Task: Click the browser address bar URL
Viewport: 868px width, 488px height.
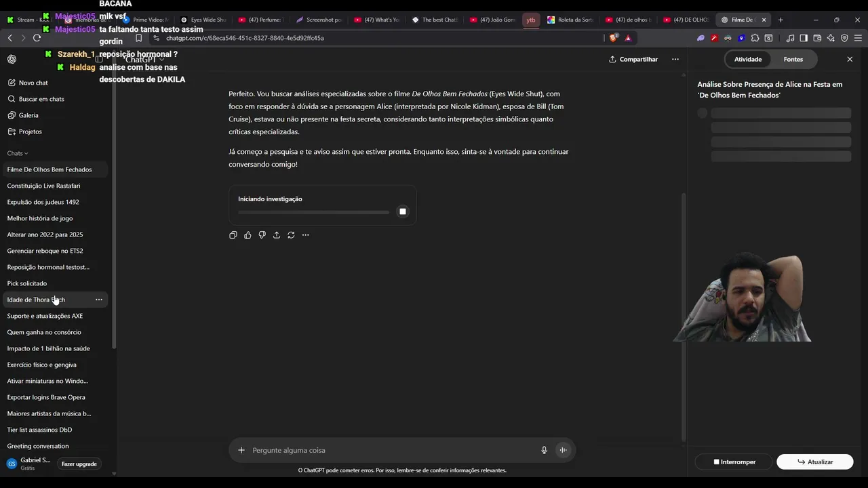Action: (x=245, y=38)
